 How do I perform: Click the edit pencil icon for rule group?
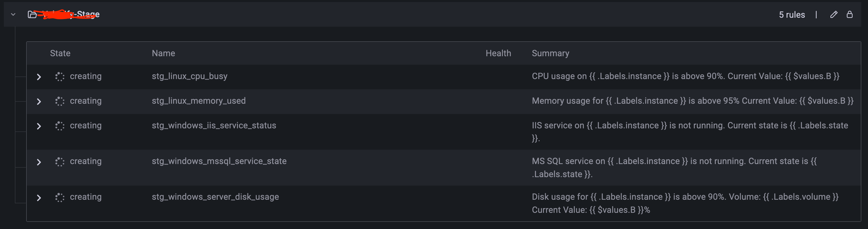tap(833, 14)
